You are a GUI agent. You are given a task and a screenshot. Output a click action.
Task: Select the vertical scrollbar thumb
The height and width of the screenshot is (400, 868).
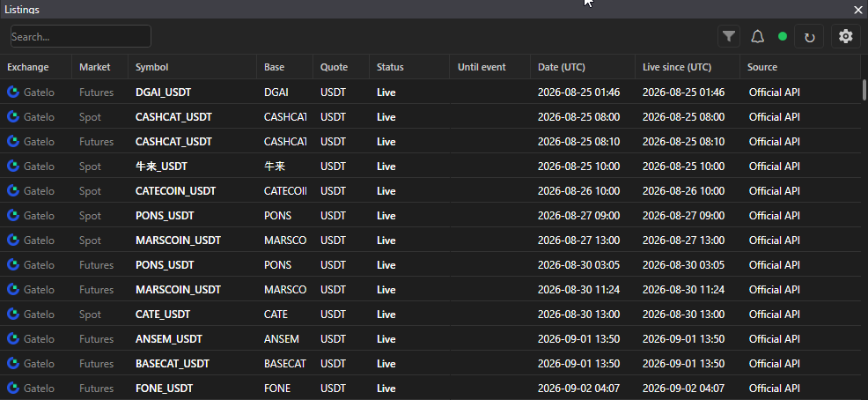(x=864, y=90)
